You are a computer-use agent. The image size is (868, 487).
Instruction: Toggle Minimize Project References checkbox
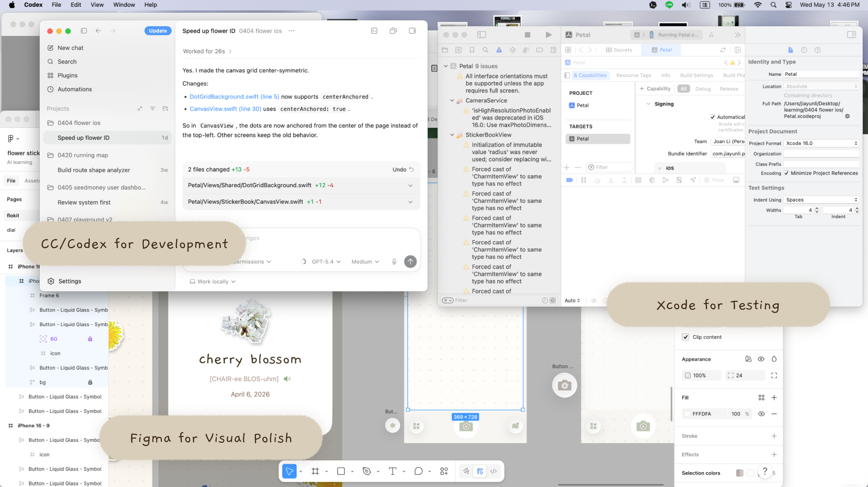point(786,173)
